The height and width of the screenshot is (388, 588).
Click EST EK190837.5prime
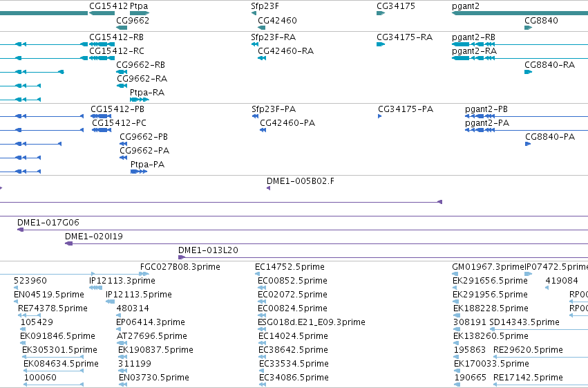[x=155, y=351]
